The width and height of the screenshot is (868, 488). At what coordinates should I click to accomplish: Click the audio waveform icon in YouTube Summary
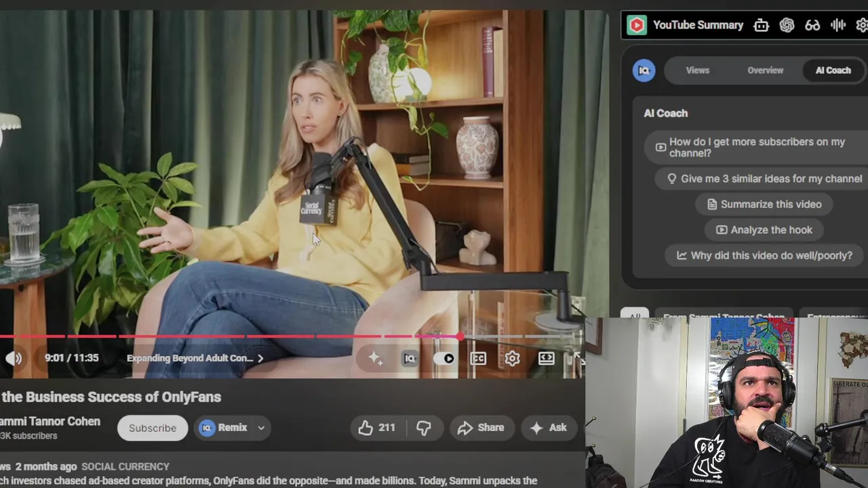(x=838, y=25)
